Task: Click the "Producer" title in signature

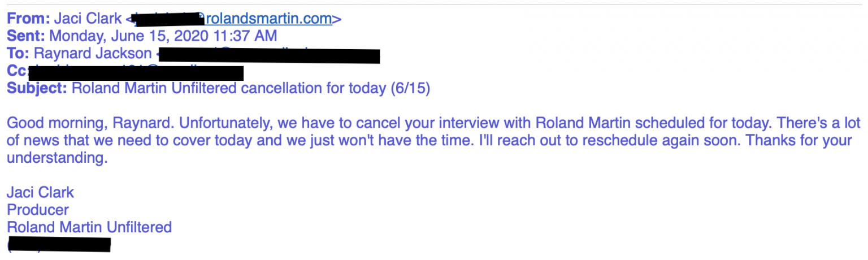Action: (37, 210)
